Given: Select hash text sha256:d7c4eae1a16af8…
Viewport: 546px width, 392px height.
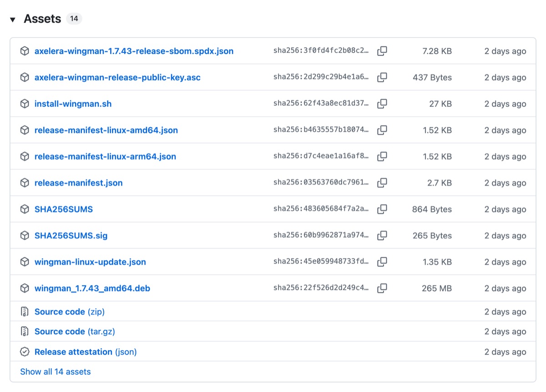Looking at the screenshot, I should (321, 156).
